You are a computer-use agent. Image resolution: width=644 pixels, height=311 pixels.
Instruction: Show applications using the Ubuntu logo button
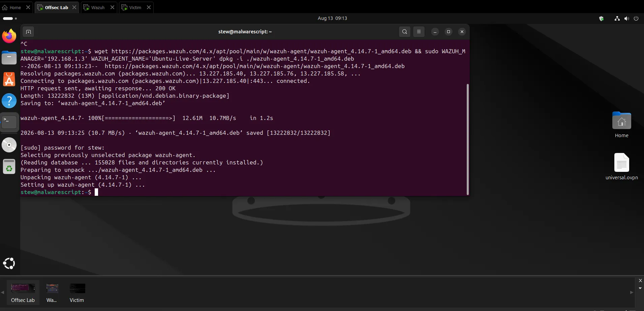(9, 263)
